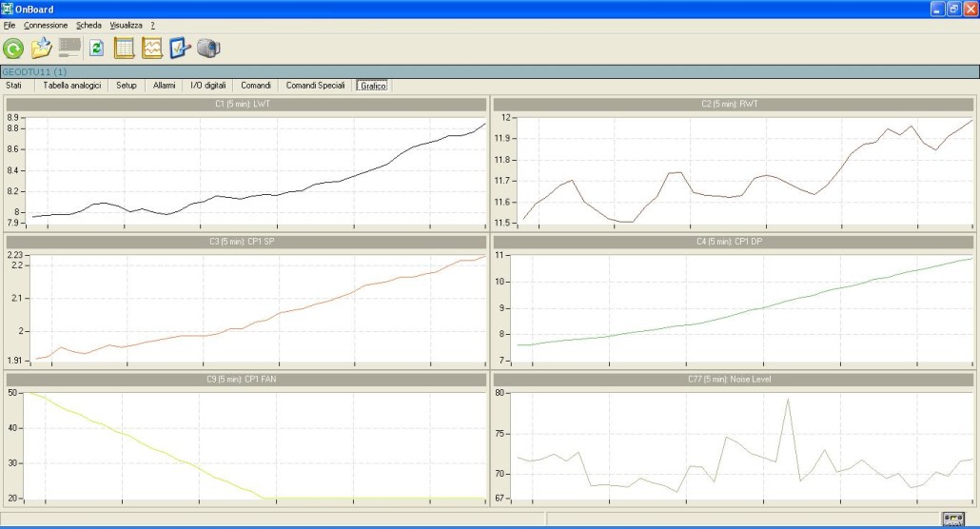
Task: Select the I/O digitali tab
Action: pos(208,86)
